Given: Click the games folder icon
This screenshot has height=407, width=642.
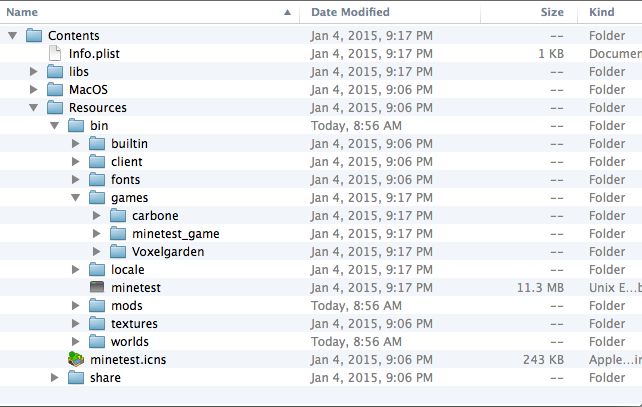Looking at the screenshot, I should tap(97, 198).
